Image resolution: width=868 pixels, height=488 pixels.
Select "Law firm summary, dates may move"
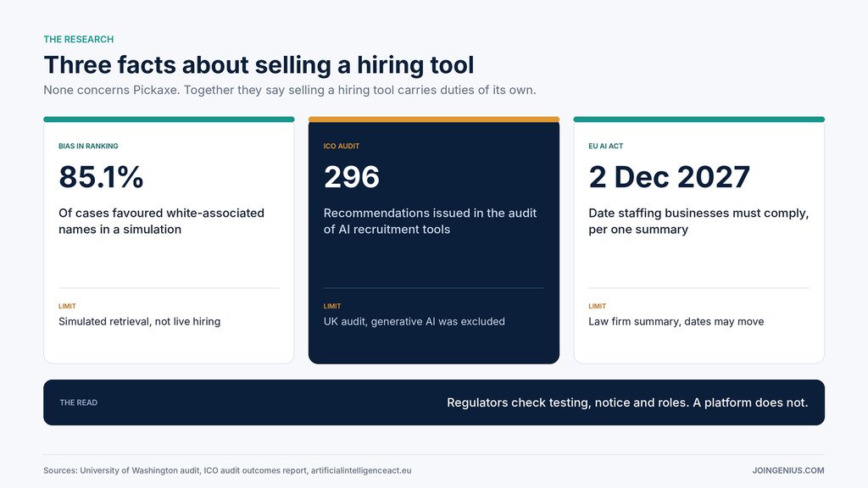[x=676, y=321]
